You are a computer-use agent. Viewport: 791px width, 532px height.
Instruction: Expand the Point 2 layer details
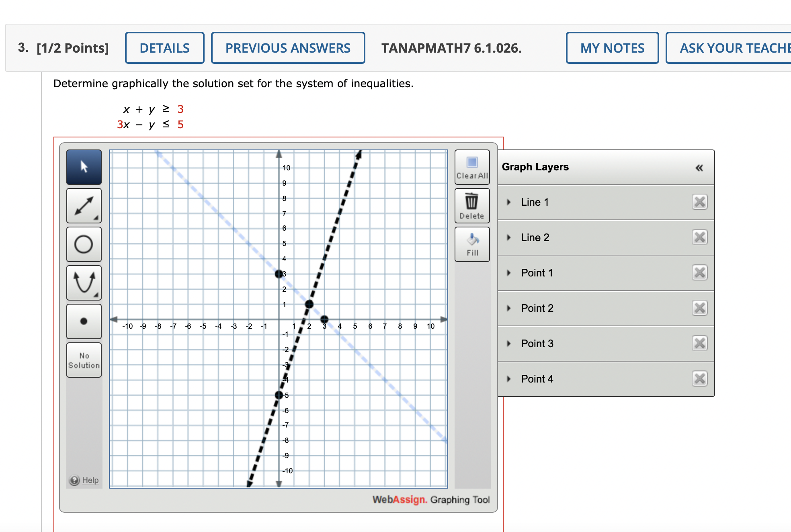508,308
